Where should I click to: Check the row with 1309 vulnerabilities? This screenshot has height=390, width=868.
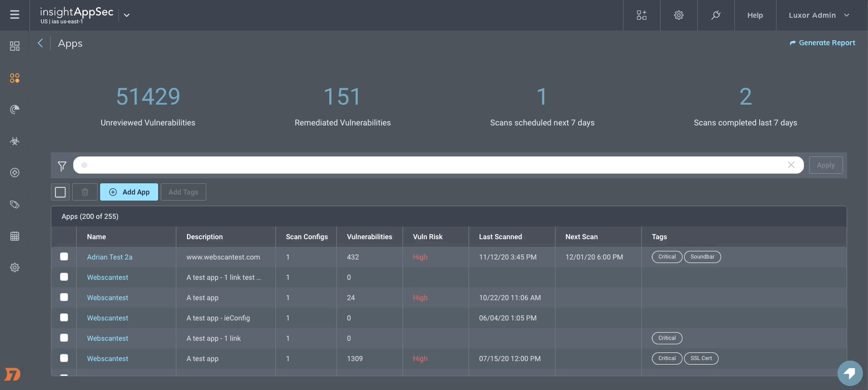coord(64,358)
